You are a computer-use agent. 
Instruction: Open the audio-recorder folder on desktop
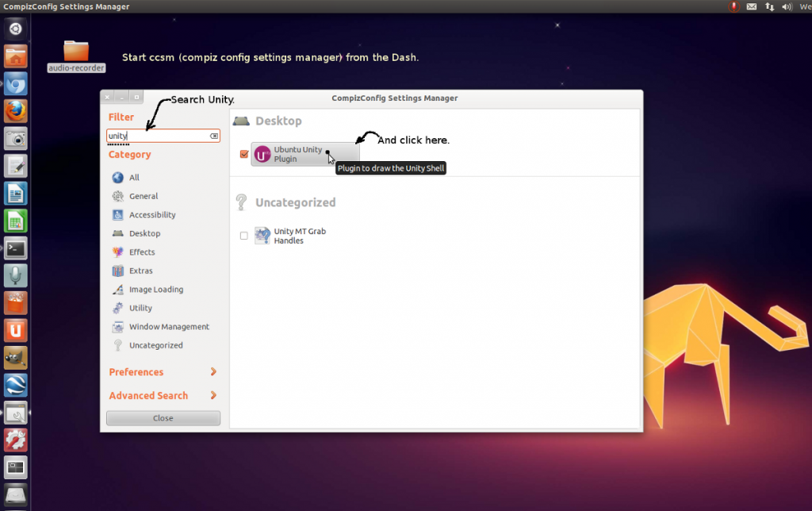point(76,56)
